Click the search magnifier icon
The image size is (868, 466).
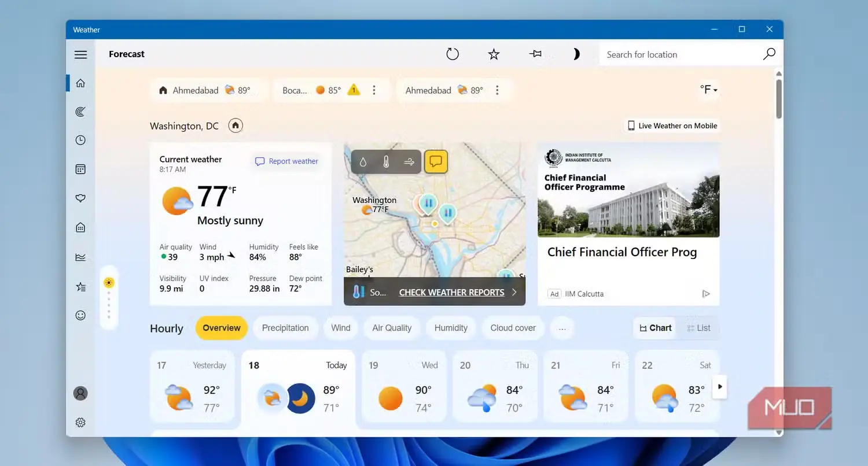[769, 54]
